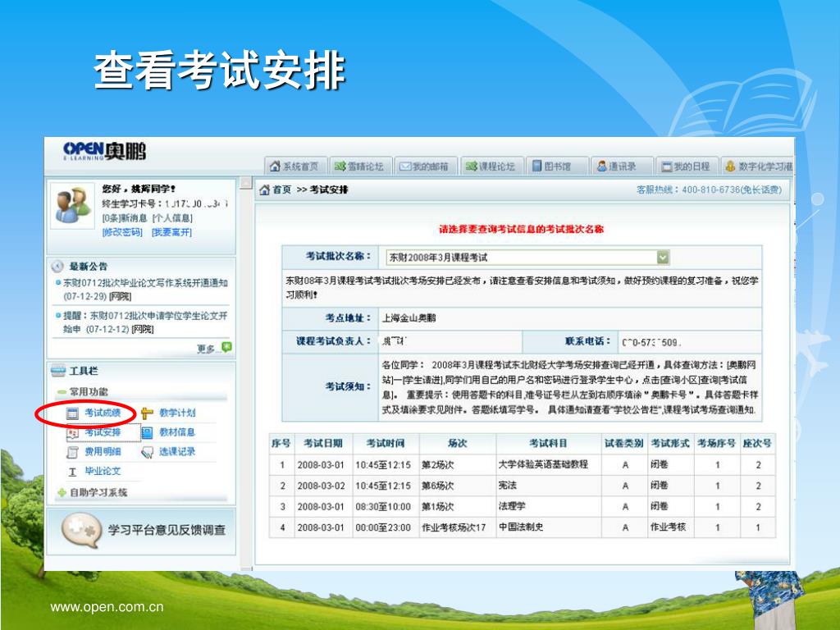Open the 我的日程 schedule tab
Image resolution: width=840 pixels, height=630 pixels.
click(687, 166)
